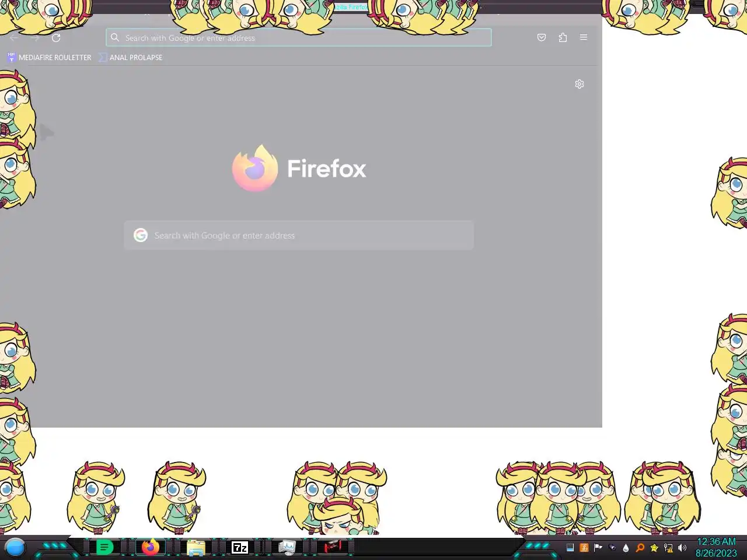The width and height of the screenshot is (747, 560).
Task: Go forward with the Firefox forward arrow
Action: 35,38
